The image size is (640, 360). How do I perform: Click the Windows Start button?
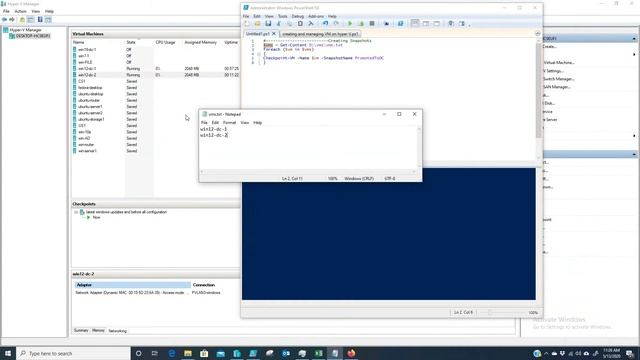point(8,353)
